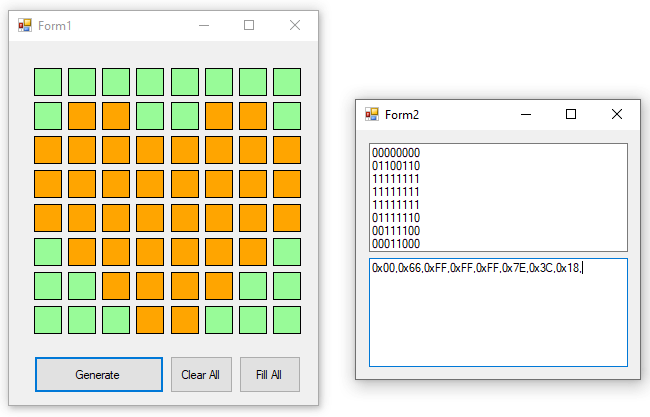
Task: Maximize the Form1 window
Action: 249,25
